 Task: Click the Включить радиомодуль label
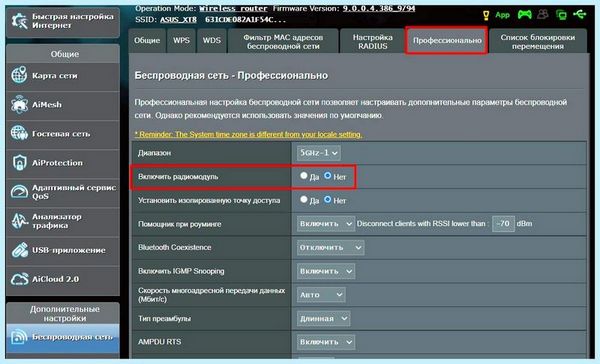(x=178, y=176)
